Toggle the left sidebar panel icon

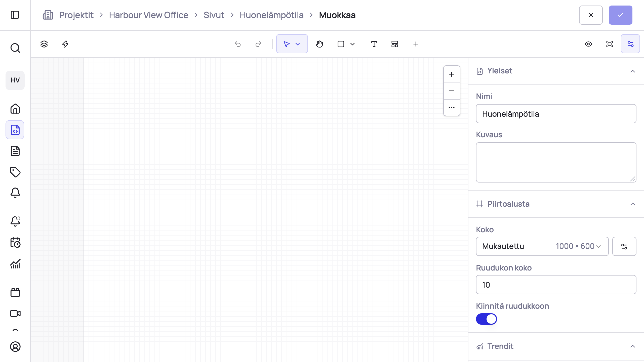15,15
